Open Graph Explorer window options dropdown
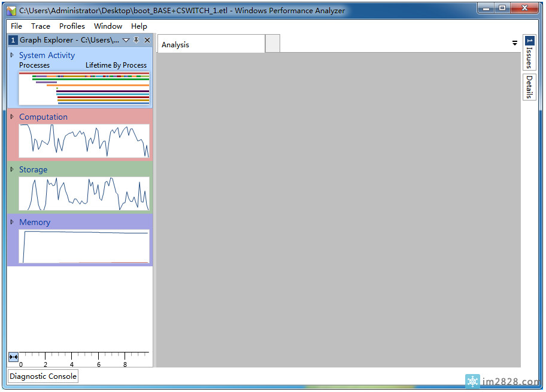Viewport: 546px width, 392px height. pos(126,40)
